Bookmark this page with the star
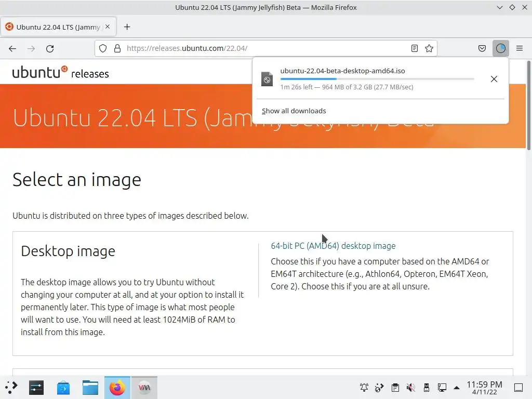 [x=429, y=48]
